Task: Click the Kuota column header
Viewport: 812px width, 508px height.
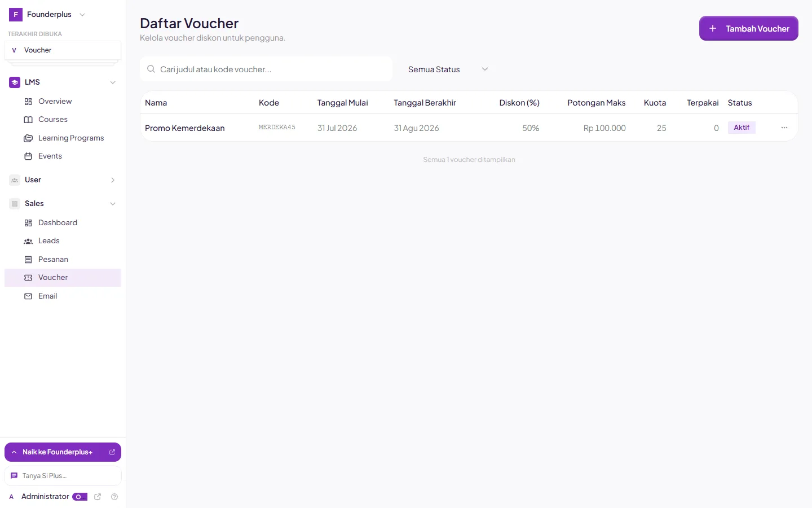Action: pos(655,103)
